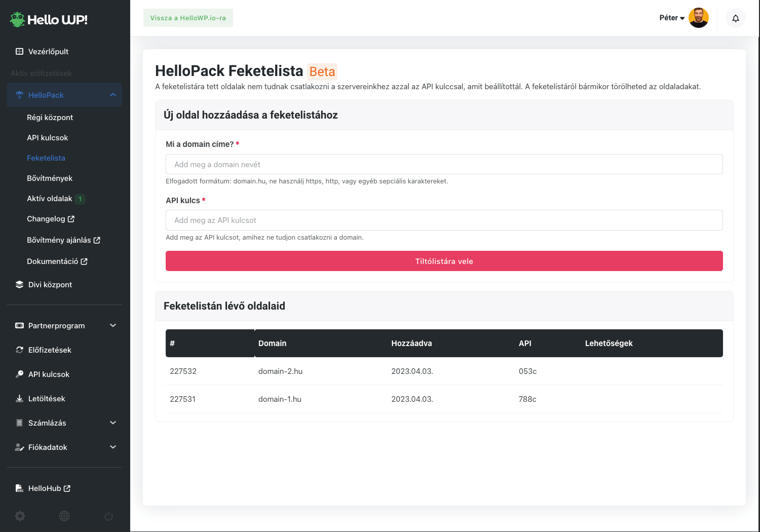760x532 pixels.
Task: Open Divi központ menu label
Action: pyautogui.click(x=50, y=284)
